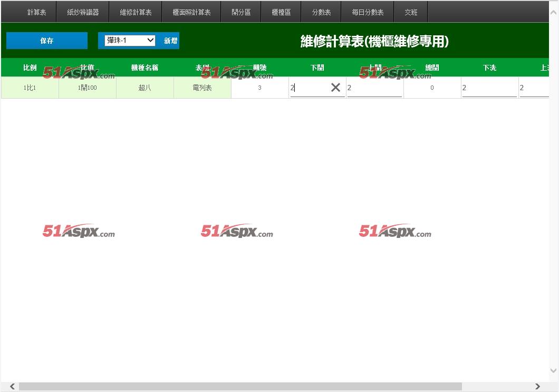Click the 新增 button
This screenshot has width=559, height=392.
tap(170, 41)
